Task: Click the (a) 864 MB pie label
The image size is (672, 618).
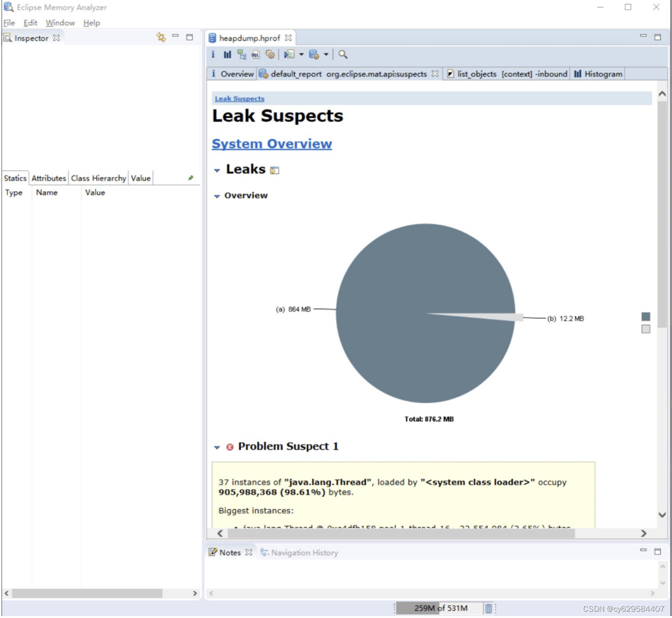Action: (x=293, y=309)
